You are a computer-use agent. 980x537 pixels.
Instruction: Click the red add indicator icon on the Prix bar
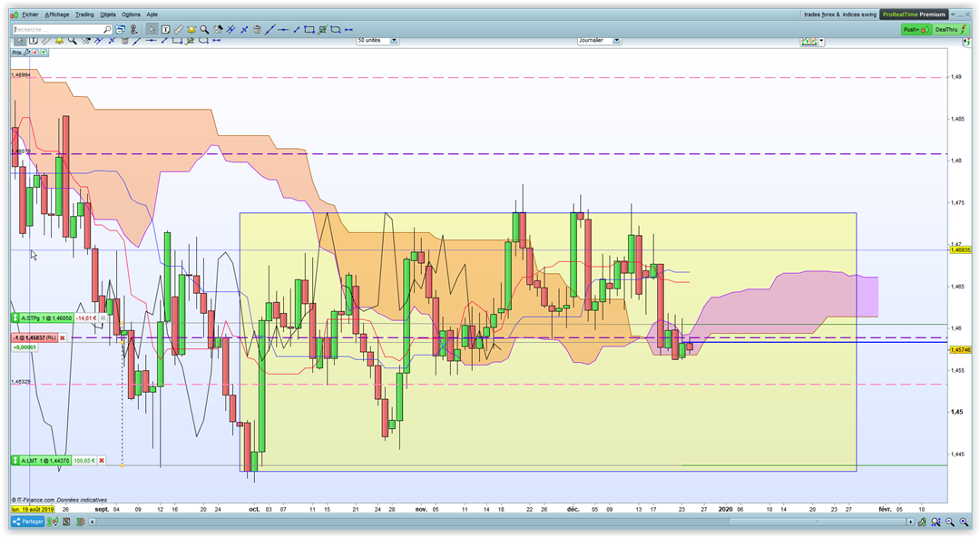pyautogui.click(x=35, y=53)
